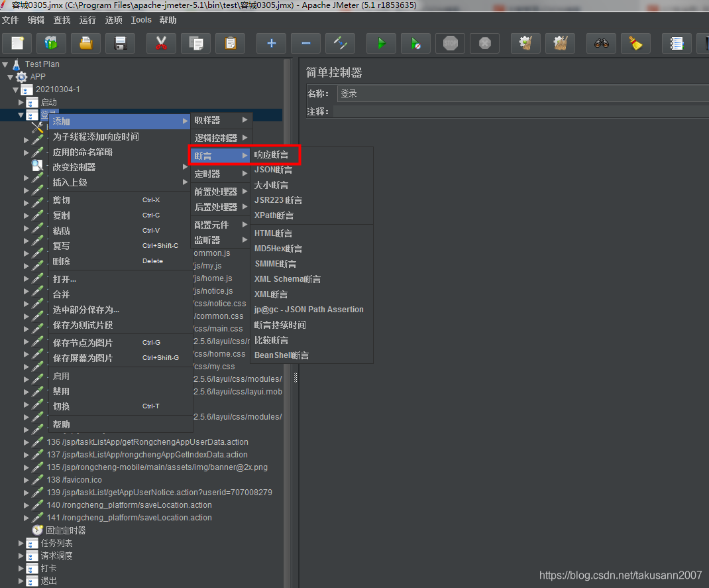
Task: Select 添加 in context menu
Action: (x=119, y=121)
